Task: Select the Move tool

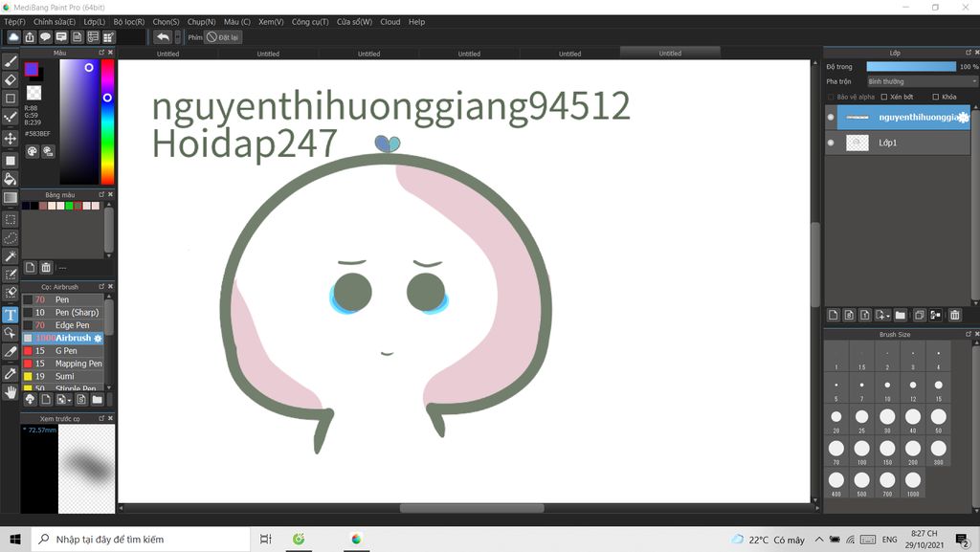Action: [10, 138]
